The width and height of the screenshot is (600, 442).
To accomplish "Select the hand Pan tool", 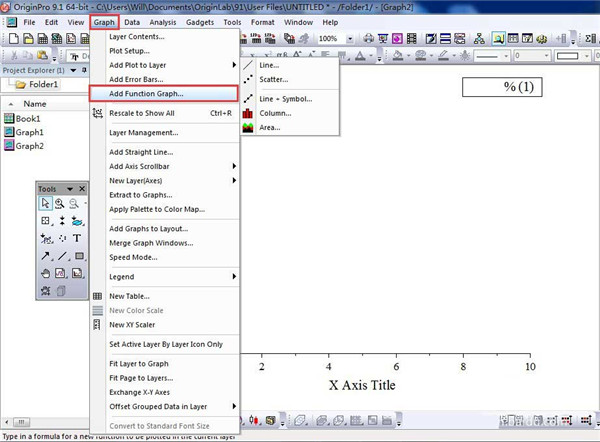I will point(46,273).
